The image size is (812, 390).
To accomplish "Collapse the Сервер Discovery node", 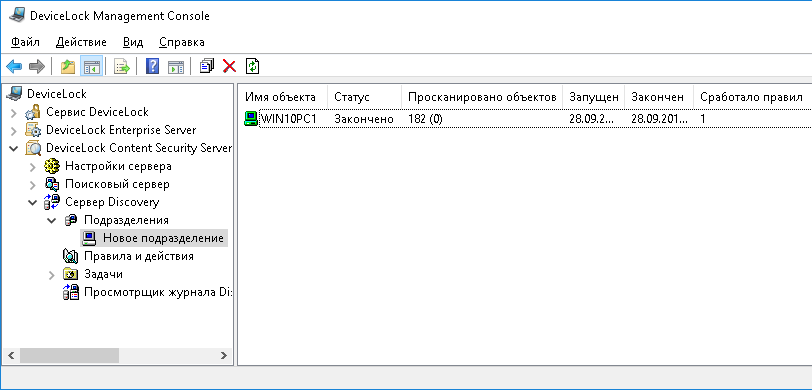I will coord(33,202).
